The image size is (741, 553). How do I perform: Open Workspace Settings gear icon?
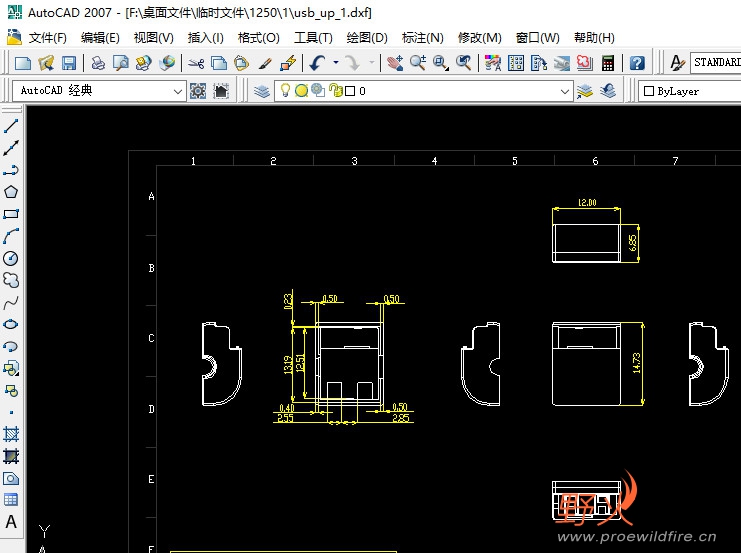[198, 91]
